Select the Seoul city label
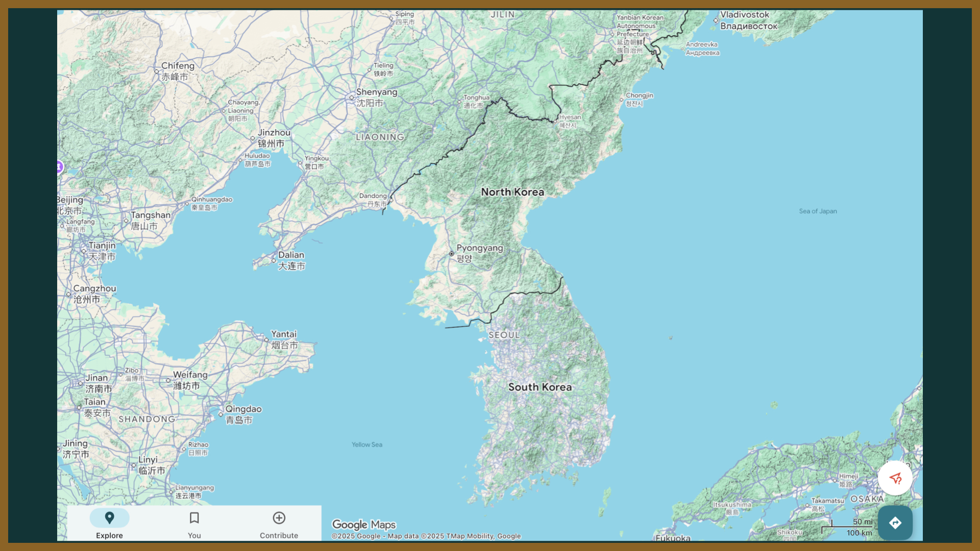The width and height of the screenshot is (980, 551). click(504, 335)
